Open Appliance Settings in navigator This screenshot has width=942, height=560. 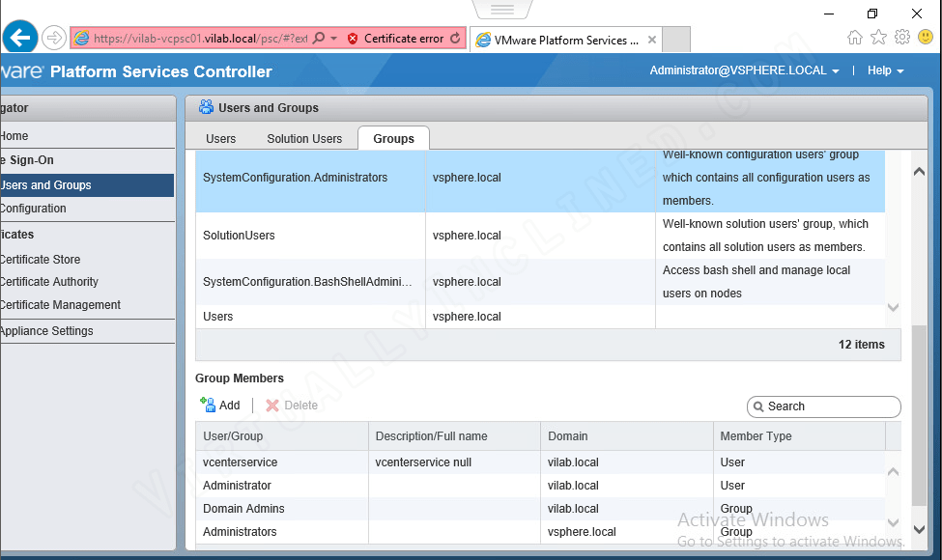pyautogui.click(x=47, y=331)
